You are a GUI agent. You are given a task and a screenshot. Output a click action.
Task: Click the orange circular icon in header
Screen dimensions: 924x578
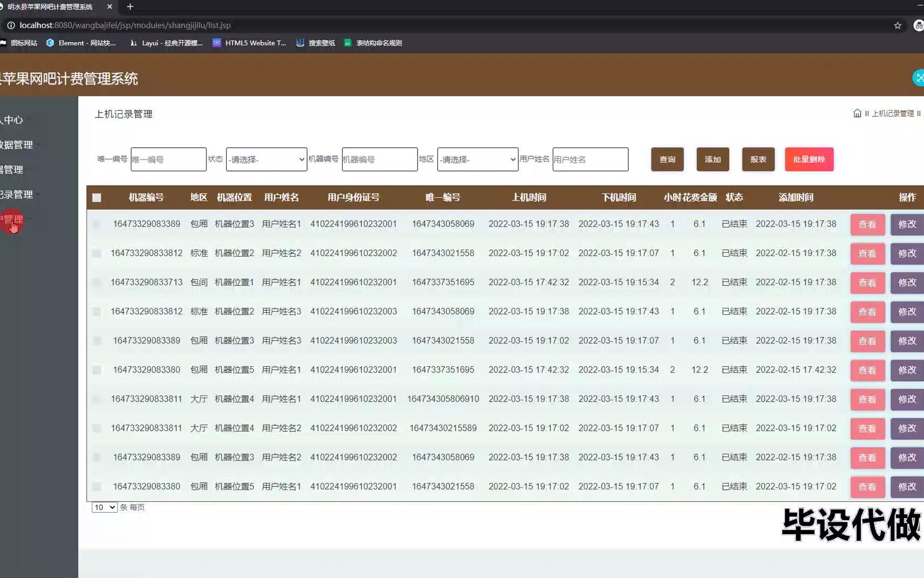[x=918, y=78]
